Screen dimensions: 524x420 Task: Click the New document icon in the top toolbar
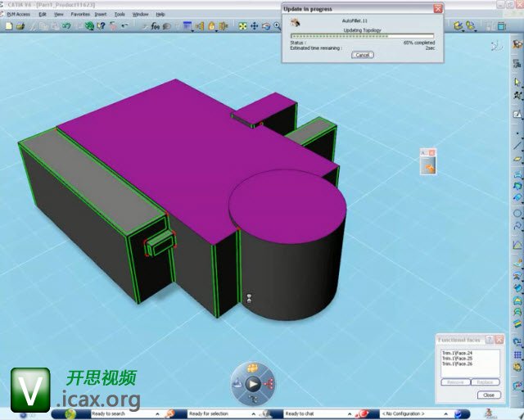tap(8, 26)
